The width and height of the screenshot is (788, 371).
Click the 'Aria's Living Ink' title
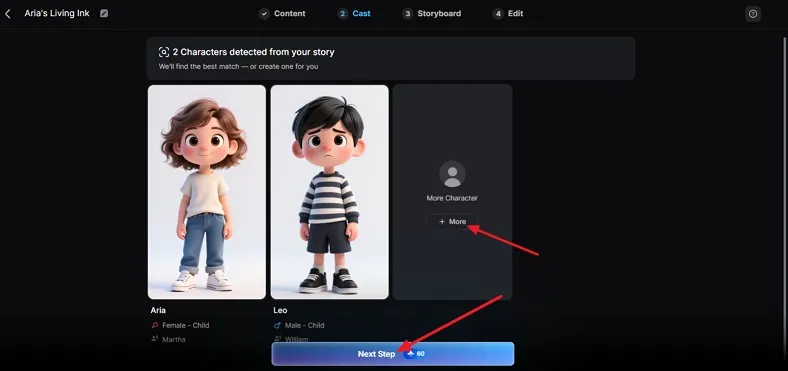[57, 14]
